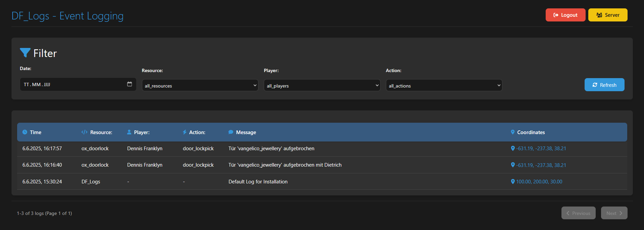
Task: Click the Message column header
Action: point(246,132)
